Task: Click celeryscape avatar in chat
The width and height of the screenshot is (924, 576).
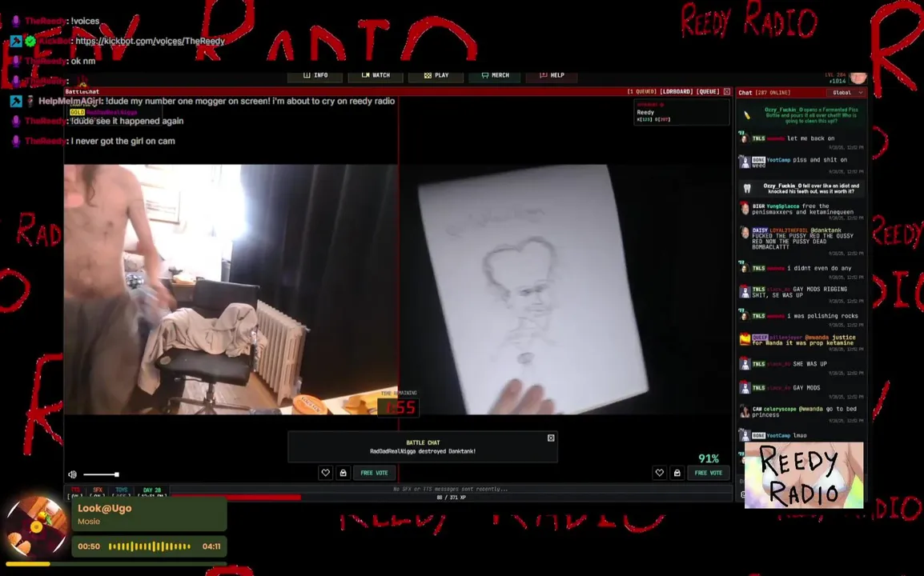Action: (x=745, y=411)
